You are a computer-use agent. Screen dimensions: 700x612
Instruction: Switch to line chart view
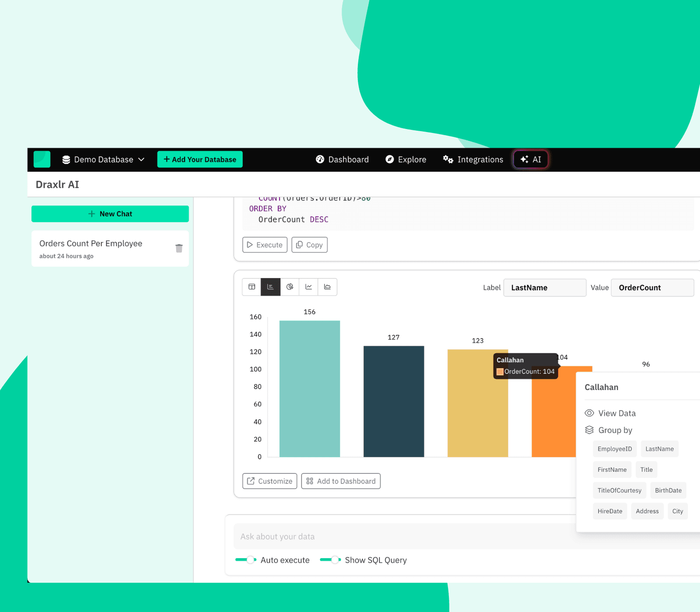coord(308,287)
